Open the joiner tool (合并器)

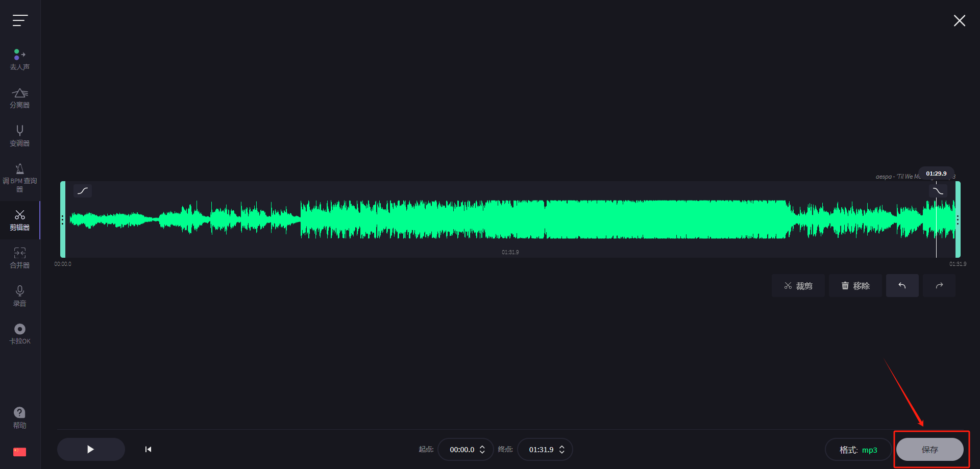(20, 258)
